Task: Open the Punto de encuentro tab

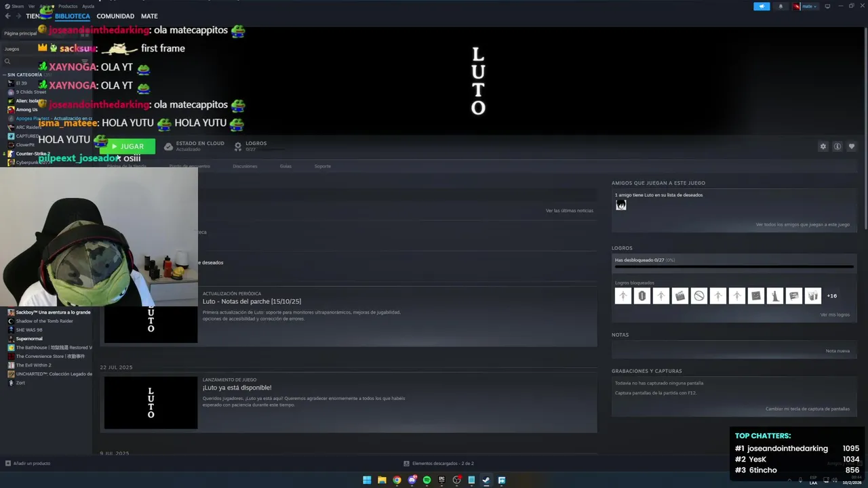Action: 189,166
